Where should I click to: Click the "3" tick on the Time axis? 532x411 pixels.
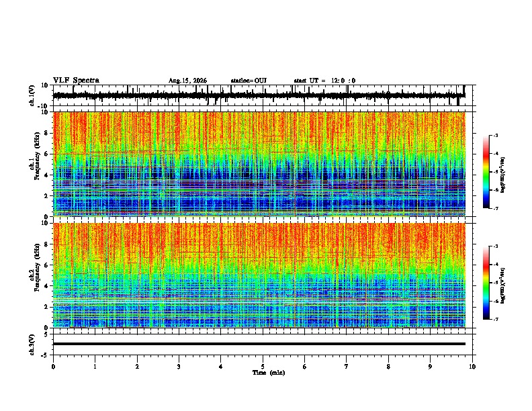coord(179,367)
